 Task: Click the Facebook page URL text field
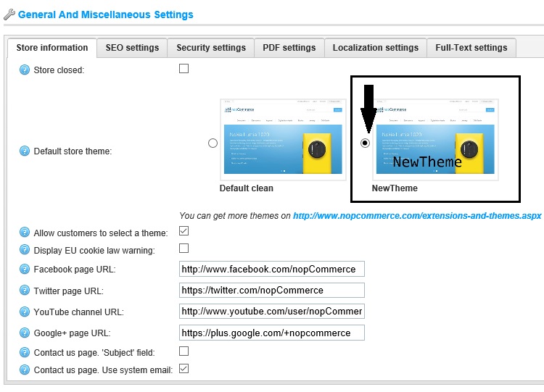pos(271,269)
